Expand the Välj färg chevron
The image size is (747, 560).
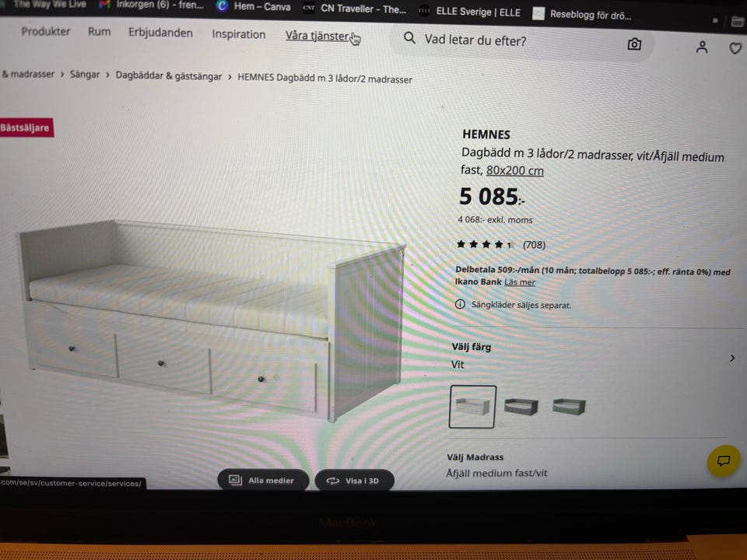(x=732, y=358)
